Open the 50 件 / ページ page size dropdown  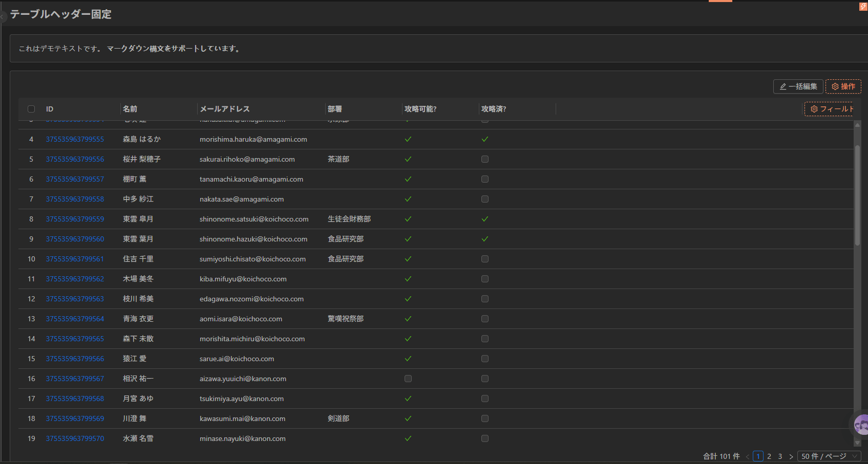pos(829,456)
